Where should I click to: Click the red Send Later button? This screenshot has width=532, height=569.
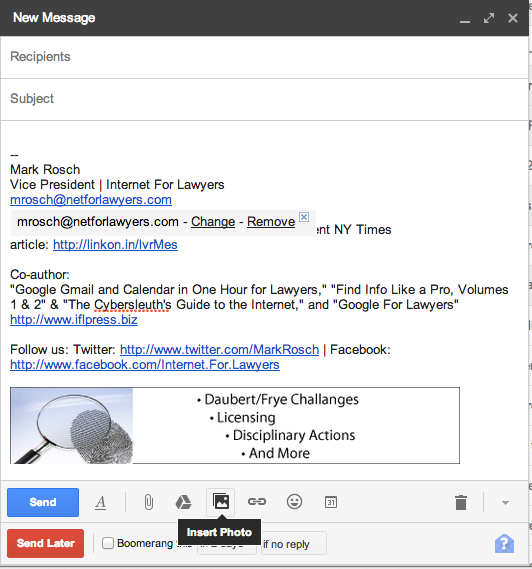[x=45, y=543]
